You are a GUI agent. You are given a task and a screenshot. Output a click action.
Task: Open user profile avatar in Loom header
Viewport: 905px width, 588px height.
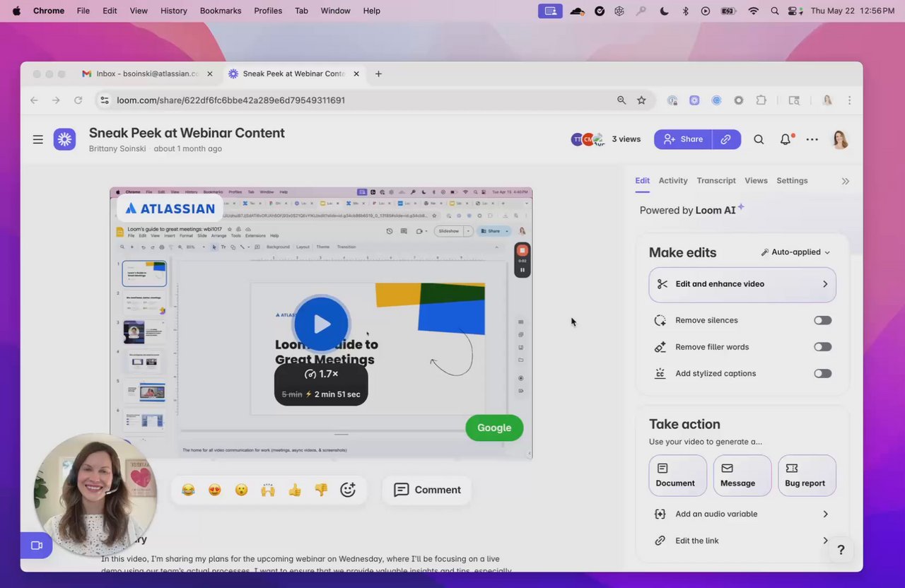[840, 139]
